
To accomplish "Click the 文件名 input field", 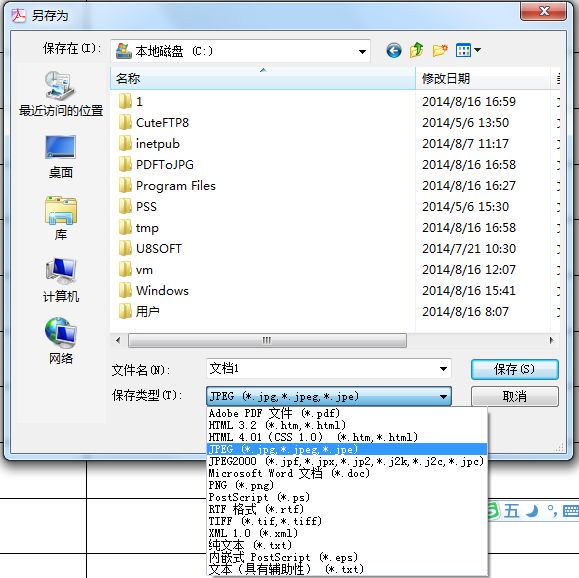I will (328, 369).
